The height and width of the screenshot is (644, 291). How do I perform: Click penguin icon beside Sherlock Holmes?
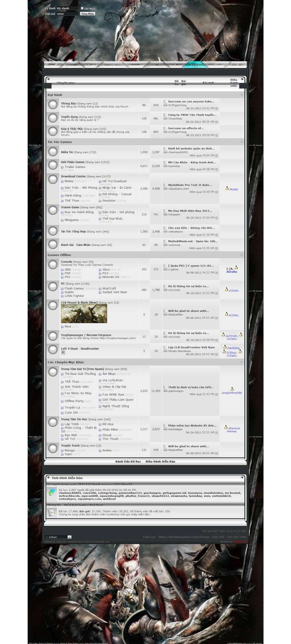[x=226, y=428]
